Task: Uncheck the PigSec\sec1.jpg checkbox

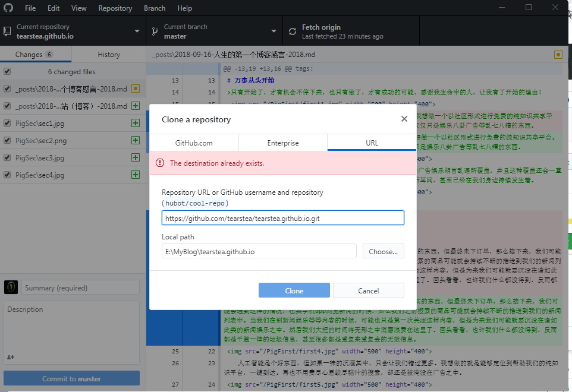Action: (7, 123)
